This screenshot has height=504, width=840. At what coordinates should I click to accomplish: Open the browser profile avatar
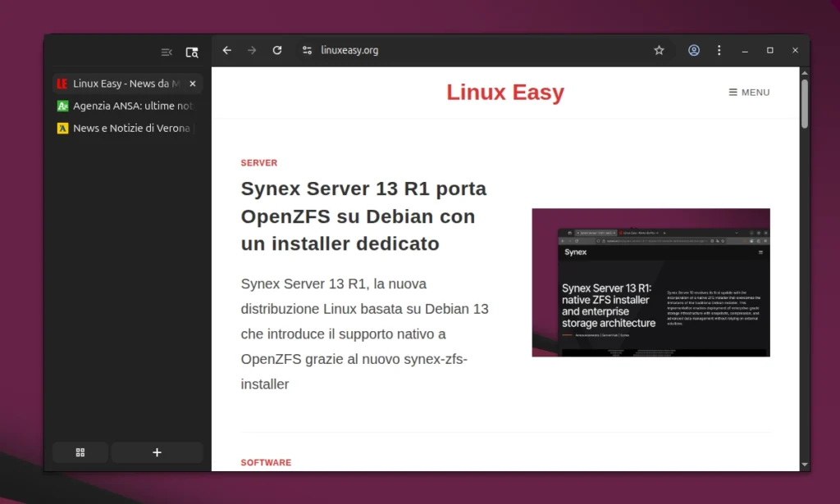coord(693,50)
